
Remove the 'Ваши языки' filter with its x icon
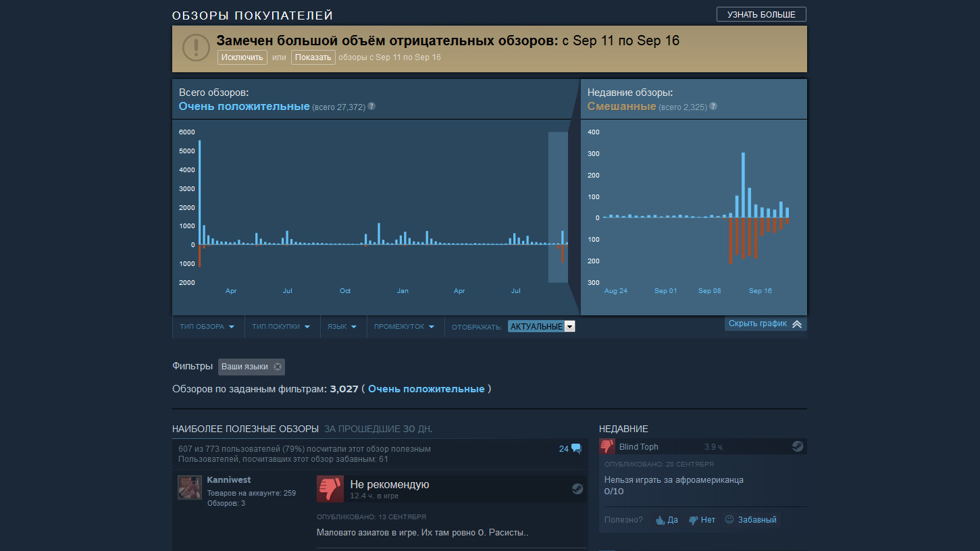[x=278, y=367]
